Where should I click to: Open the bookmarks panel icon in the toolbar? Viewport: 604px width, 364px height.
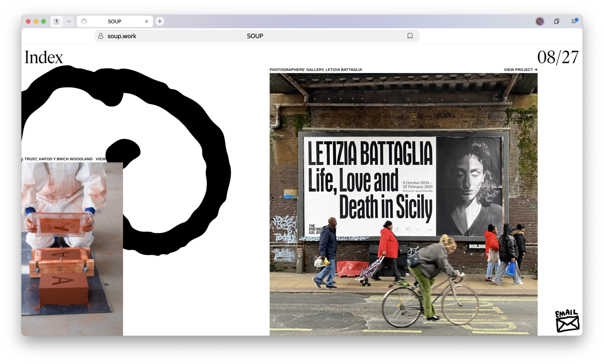(557, 21)
